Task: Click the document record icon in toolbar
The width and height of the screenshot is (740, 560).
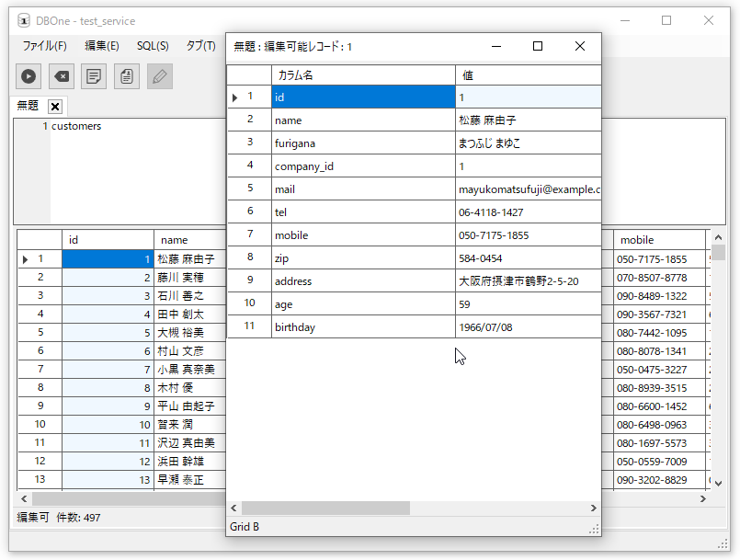Action: [127, 77]
